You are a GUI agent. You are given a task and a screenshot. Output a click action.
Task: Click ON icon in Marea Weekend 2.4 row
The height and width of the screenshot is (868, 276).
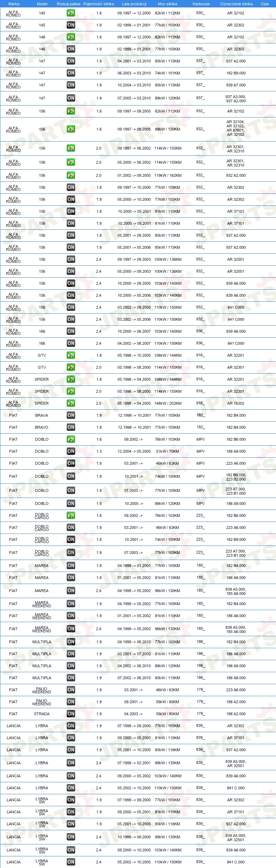(x=71, y=629)
